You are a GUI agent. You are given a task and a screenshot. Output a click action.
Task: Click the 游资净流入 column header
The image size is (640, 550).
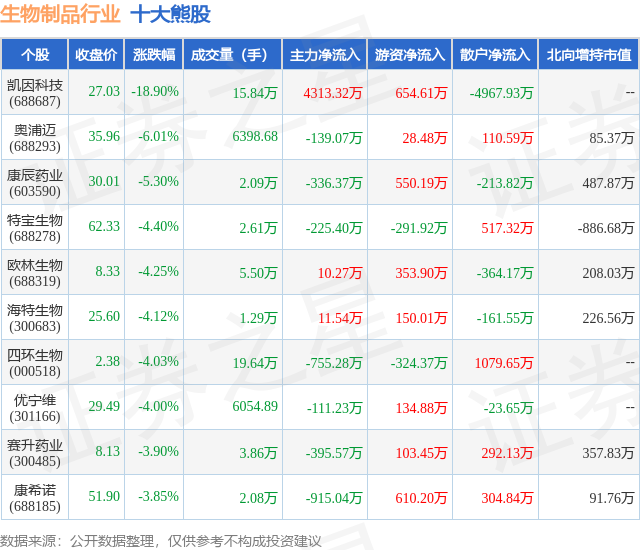tap(410, 55)
